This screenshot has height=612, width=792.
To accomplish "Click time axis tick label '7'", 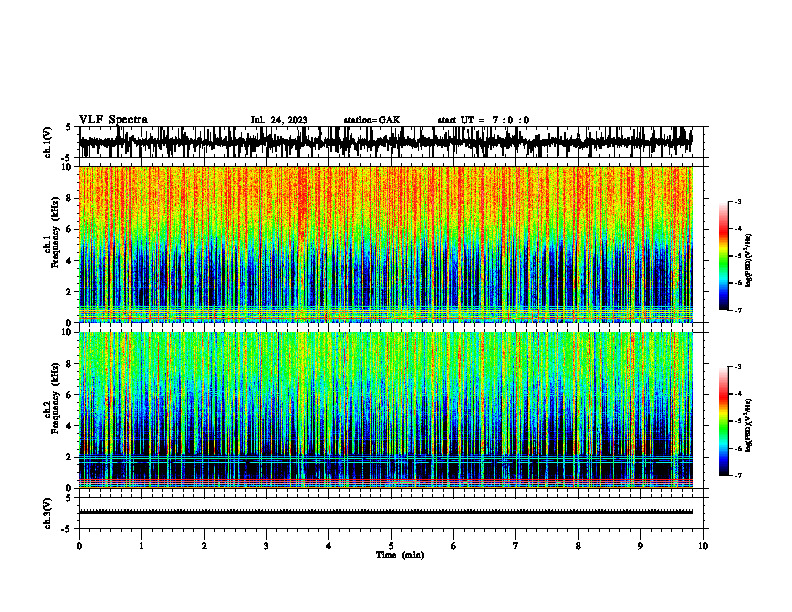I will [516, 546].
